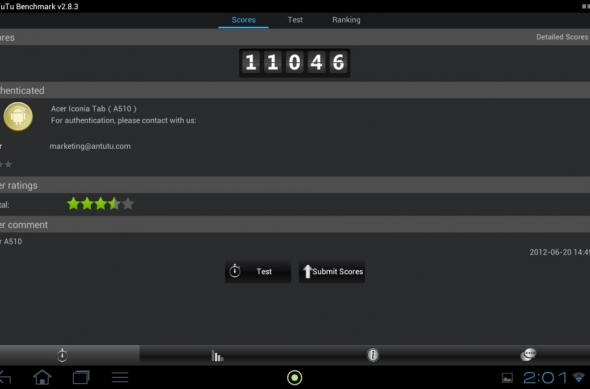Go to Android home screen

[x=42, y=377]
